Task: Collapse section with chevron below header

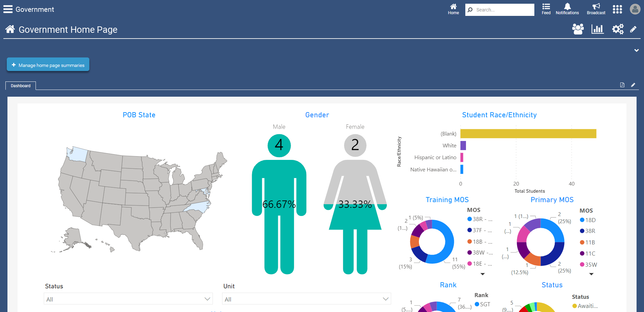Action: (x=636, y=50)
